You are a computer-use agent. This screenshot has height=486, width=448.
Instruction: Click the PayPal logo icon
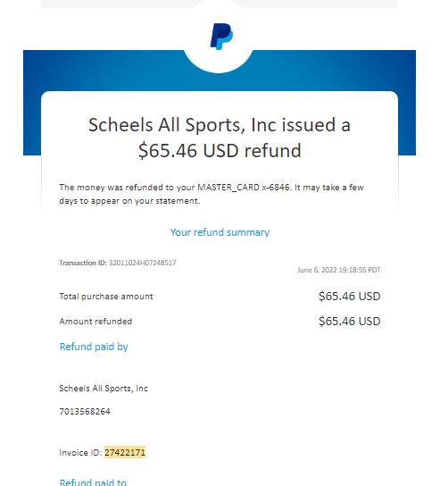click(221, 37)
